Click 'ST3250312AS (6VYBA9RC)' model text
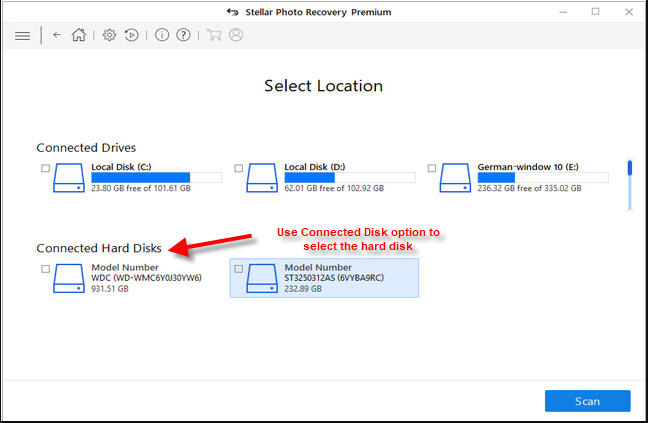 [334, 278]
